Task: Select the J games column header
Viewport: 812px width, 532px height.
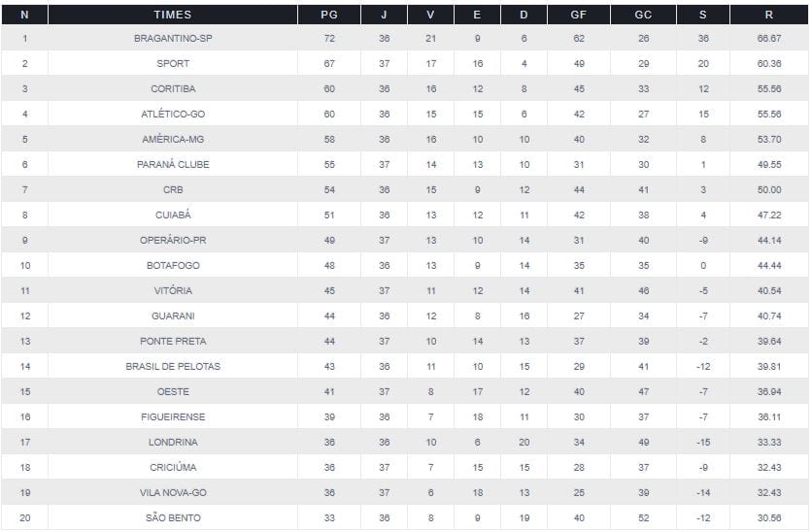Action: pyautogui.click(x=385, y=15)
